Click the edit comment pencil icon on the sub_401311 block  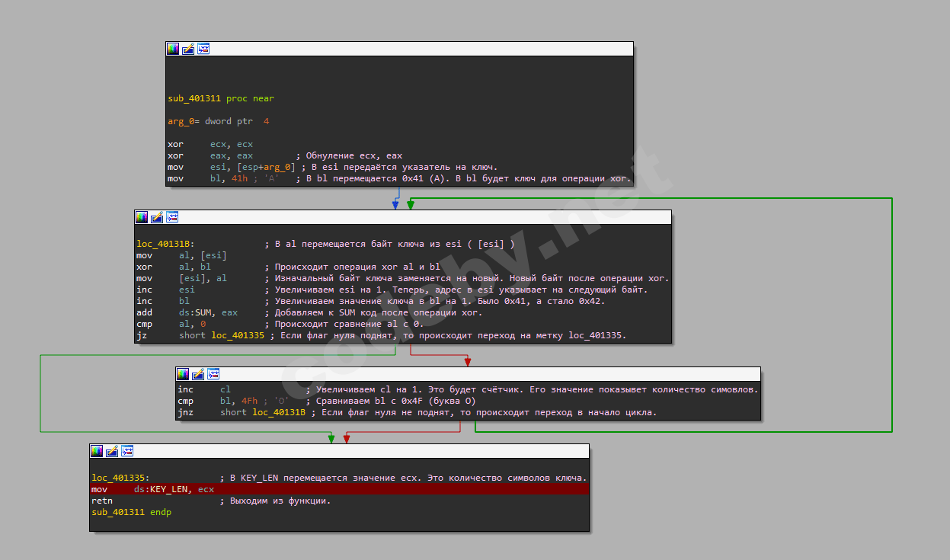coord(188,49)
